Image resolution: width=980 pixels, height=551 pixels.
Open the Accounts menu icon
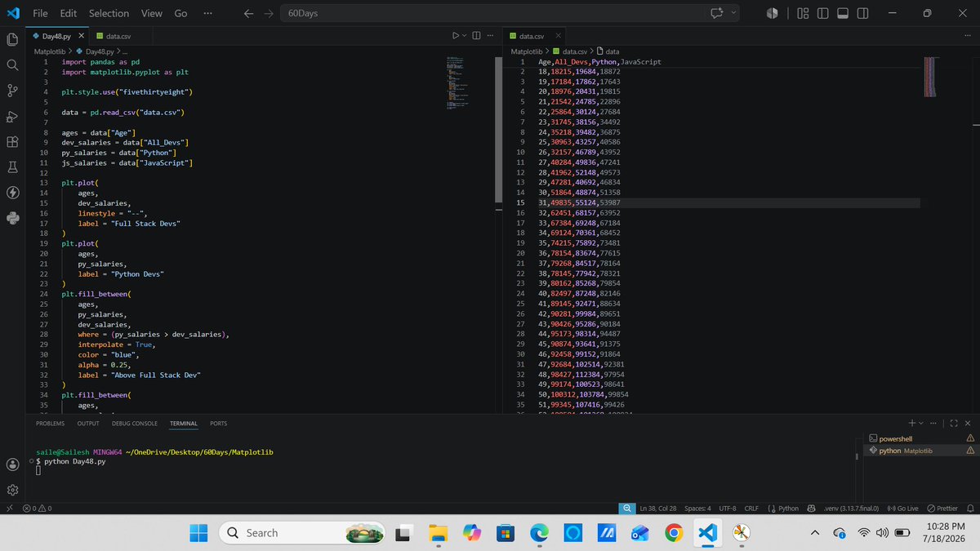pos(12,464)
